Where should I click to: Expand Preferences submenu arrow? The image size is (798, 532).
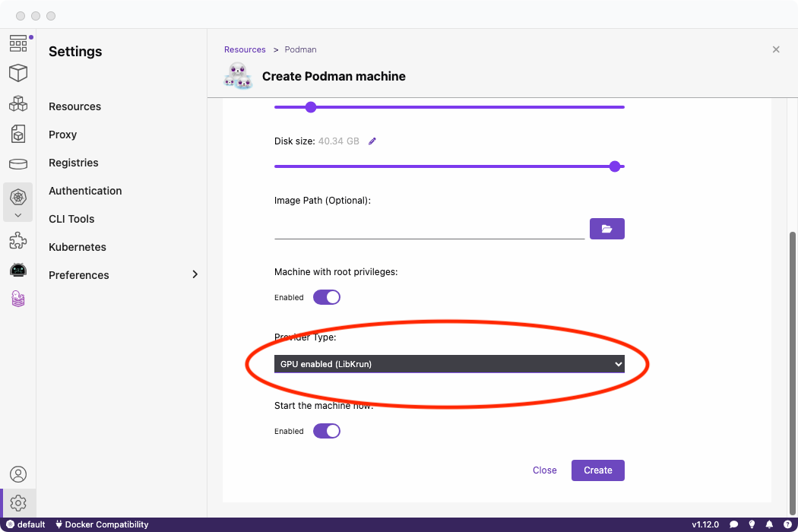[x=195, y=274]
